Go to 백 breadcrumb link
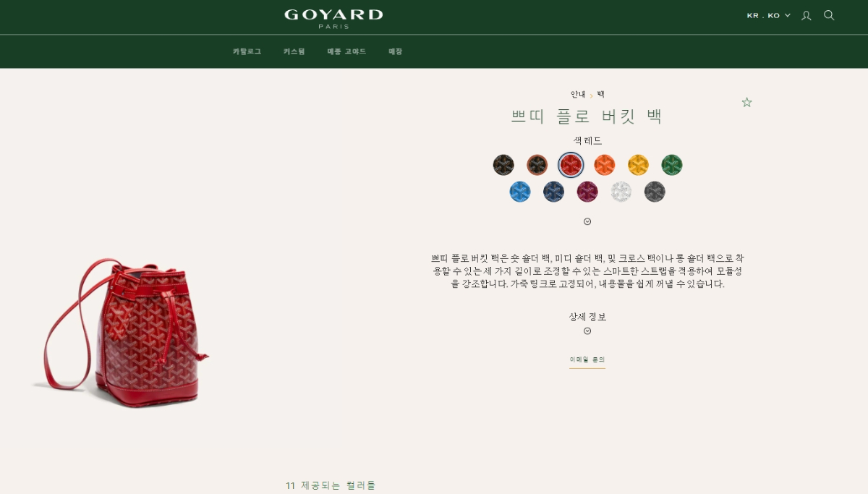868x494 pixels. [600, 95]
